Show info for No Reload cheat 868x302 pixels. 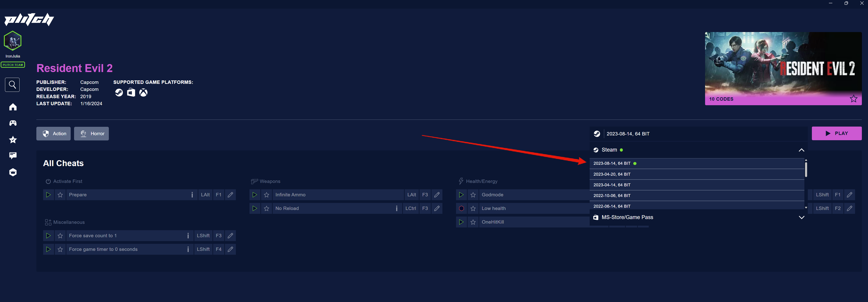[397, 208]
